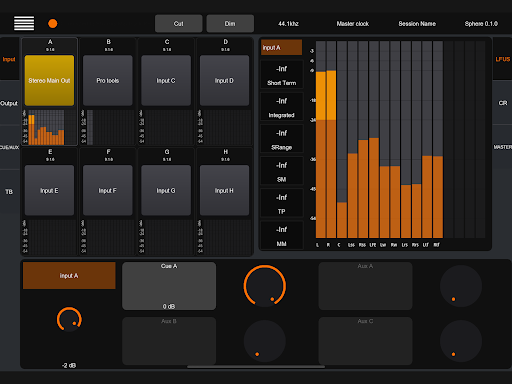Viewport: 512px width, 384px height.
Task: Adjust the Aux B level knob
Action: pyautogui.click(x=265, y=341)
